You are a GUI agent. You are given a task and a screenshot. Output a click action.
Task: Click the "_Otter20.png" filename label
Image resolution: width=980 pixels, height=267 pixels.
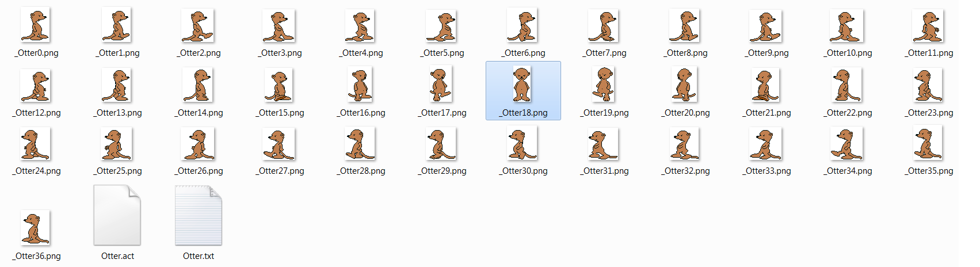click(685, 113)
